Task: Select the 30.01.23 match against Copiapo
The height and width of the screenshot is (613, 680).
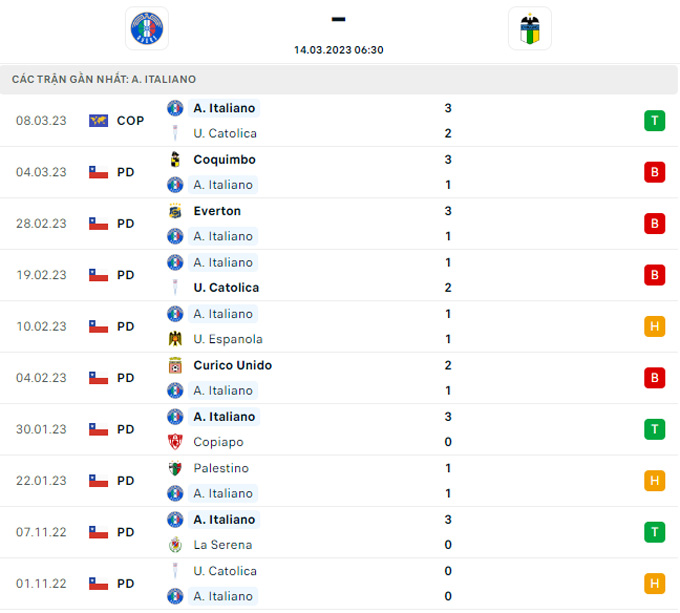Action: 340,429
